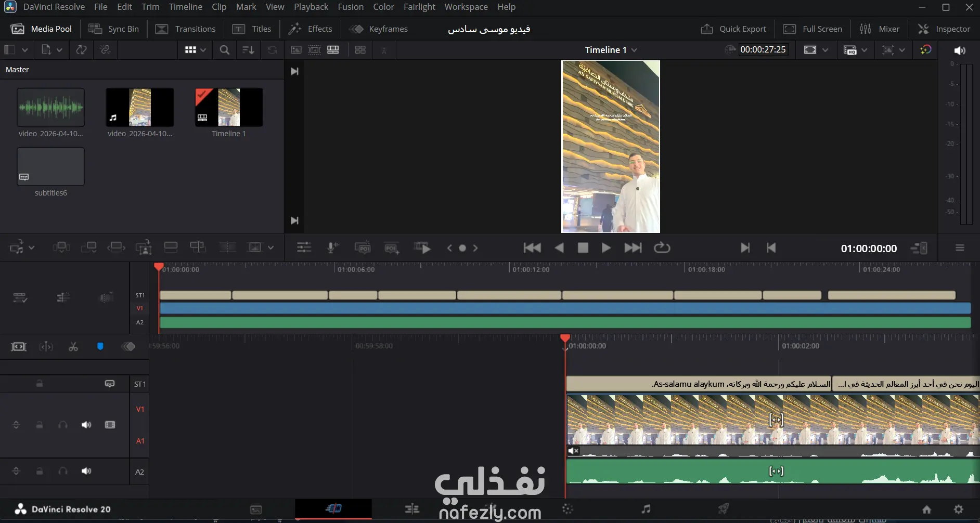The width and height of the screenshot is (980, 523).
Task: Search the media pool
Action: pos(224,50)
